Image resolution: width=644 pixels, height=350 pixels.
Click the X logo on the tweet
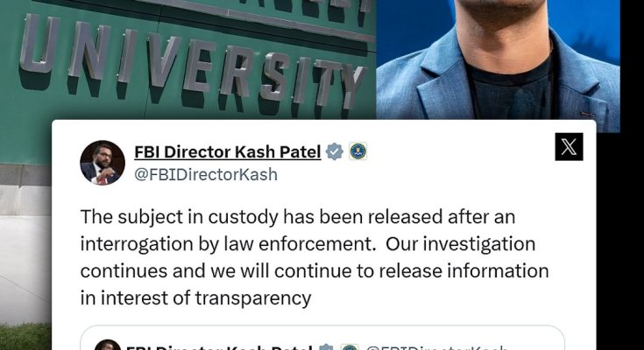tap(569, 146)
